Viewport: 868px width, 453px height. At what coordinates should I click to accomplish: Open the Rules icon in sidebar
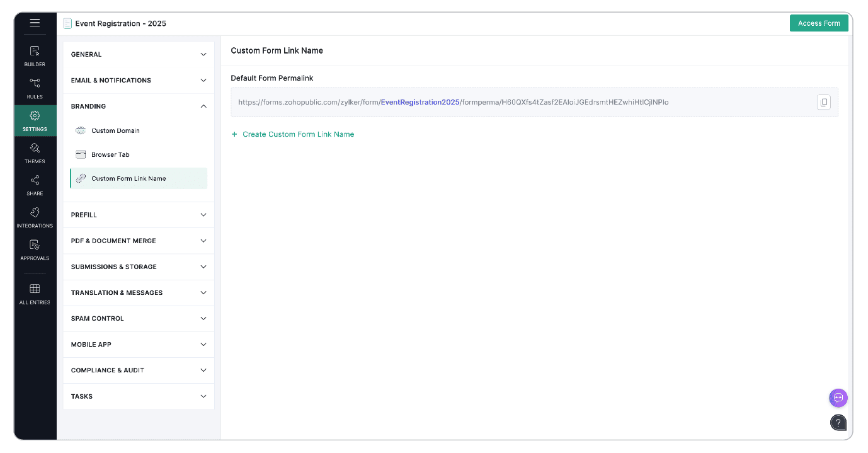[35, 83]
